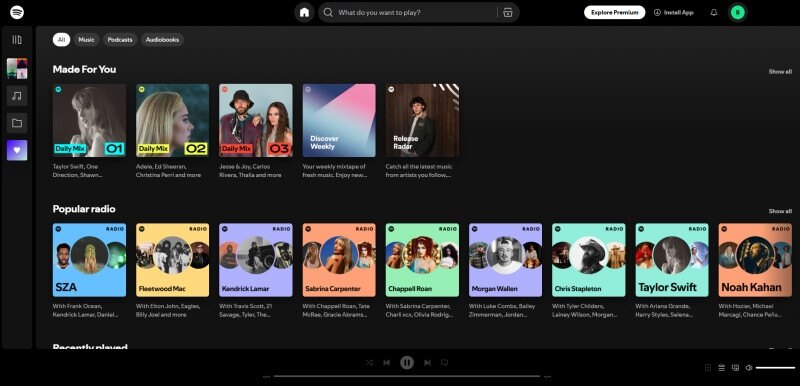Screen dimensions: 800x386
Task: Open Discover Weekly playlist cover
Action: [x=339, y=120]
